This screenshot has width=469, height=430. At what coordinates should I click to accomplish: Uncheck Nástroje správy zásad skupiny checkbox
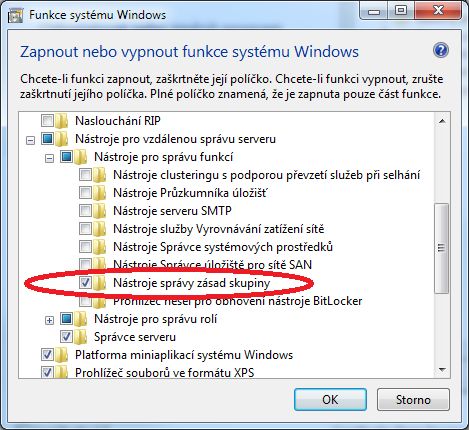tap(85, 283)
